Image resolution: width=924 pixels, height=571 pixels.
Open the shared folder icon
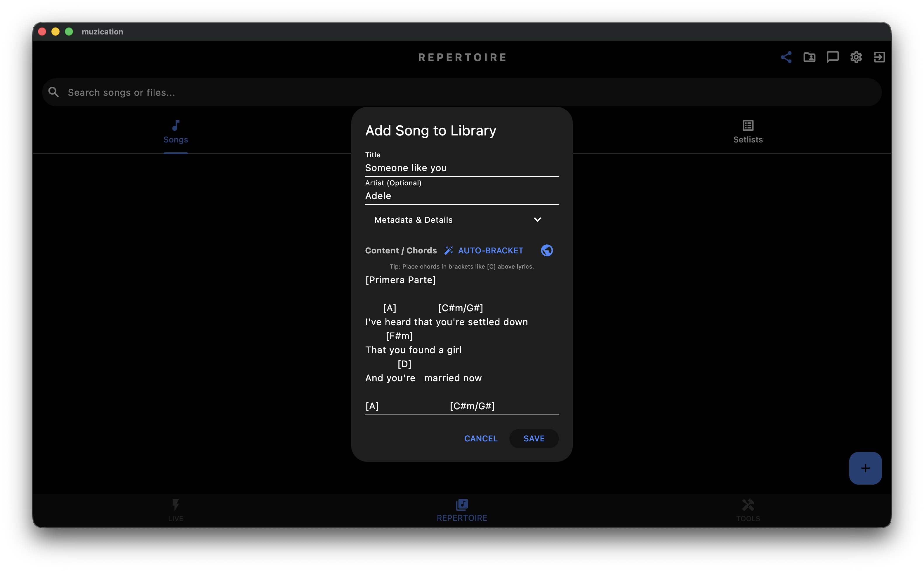[809, 57]
